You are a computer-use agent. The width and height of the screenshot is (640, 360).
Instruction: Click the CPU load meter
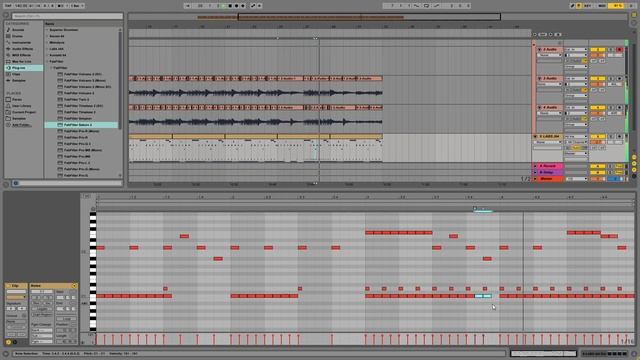click(616, 6)
